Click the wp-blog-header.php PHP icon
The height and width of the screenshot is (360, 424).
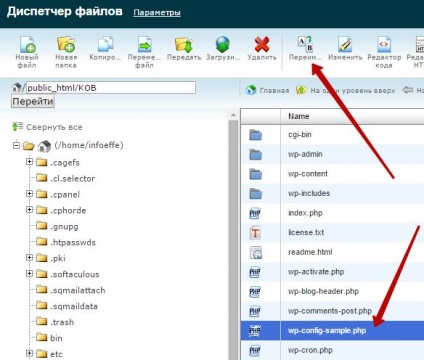[x=255, y=292]
